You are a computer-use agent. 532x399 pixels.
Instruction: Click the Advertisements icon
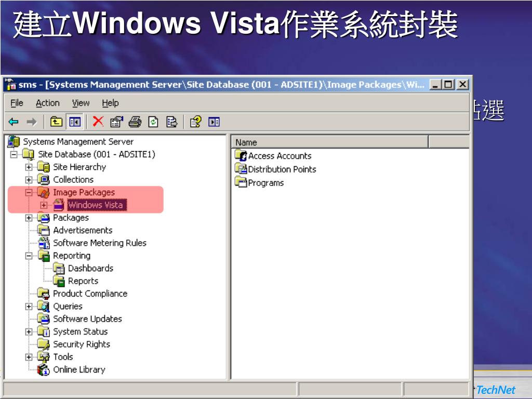(44, 230)
